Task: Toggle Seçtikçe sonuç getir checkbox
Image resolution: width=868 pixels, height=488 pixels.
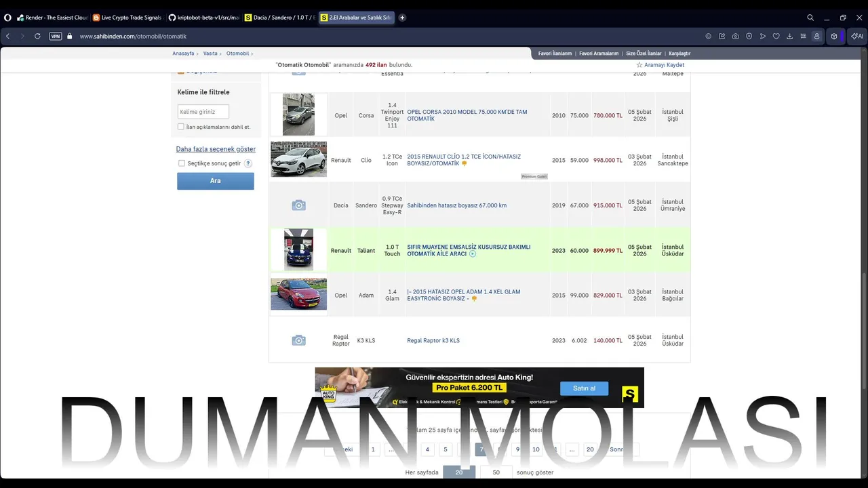Action: coord(182,163)
